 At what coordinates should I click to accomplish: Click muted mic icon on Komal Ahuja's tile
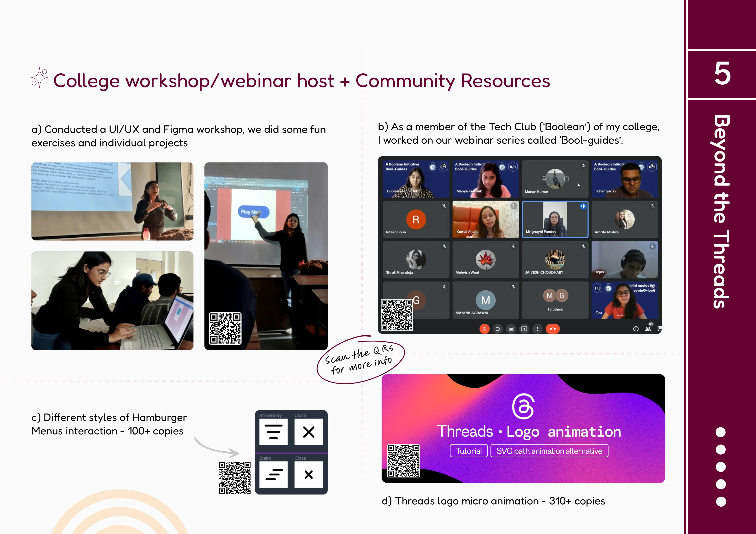[x=513, y=206]
